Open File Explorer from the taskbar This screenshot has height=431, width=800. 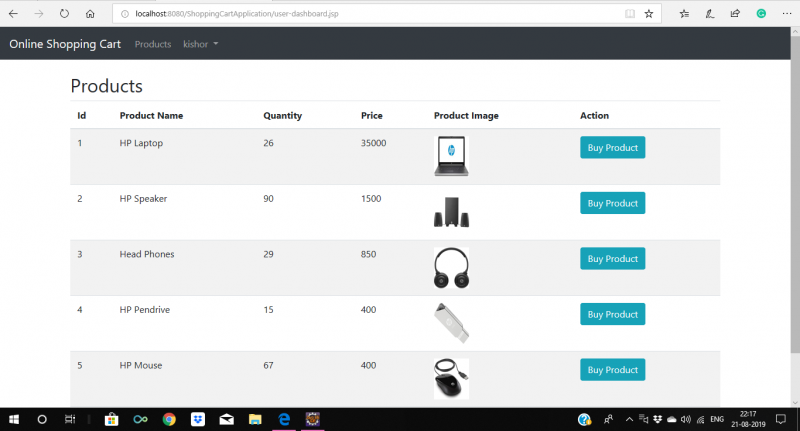255,419
